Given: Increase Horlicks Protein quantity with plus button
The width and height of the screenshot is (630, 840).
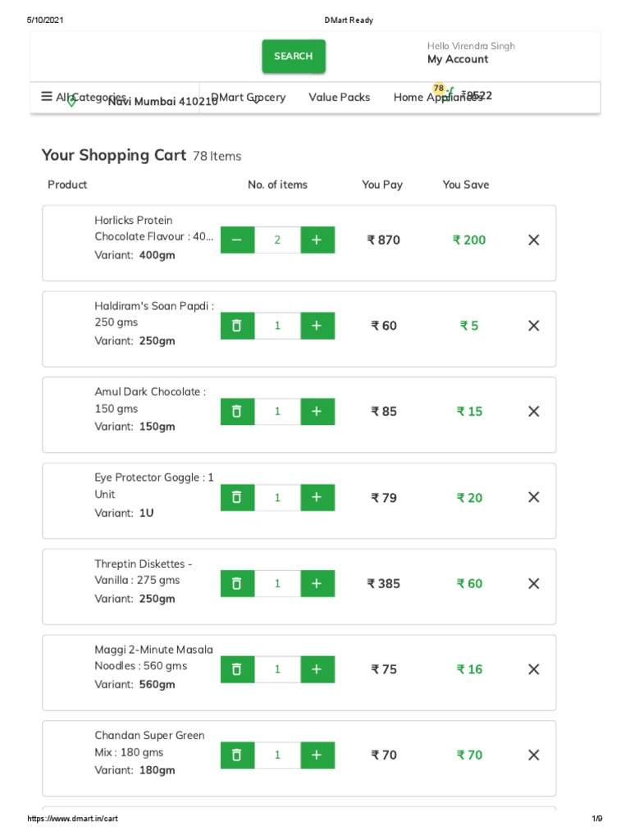Looking at the screenshot, I should [317, 240].
